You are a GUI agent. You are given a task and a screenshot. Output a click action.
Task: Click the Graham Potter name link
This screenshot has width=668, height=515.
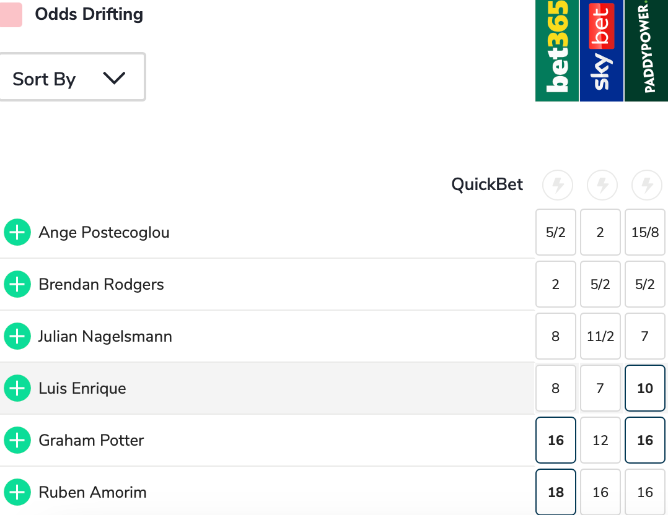pyautogui.click(x=91, y=440)
